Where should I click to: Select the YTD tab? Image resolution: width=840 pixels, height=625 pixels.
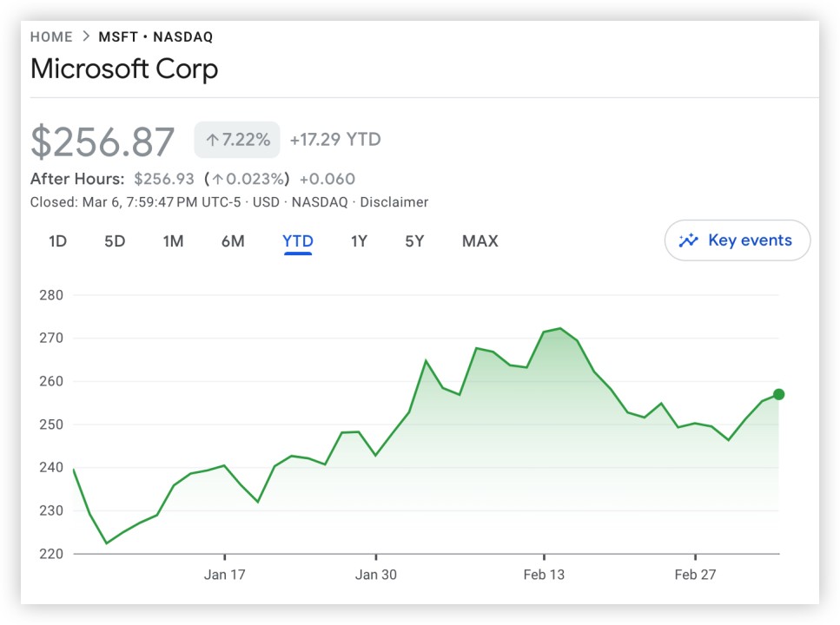pos(298,241)
